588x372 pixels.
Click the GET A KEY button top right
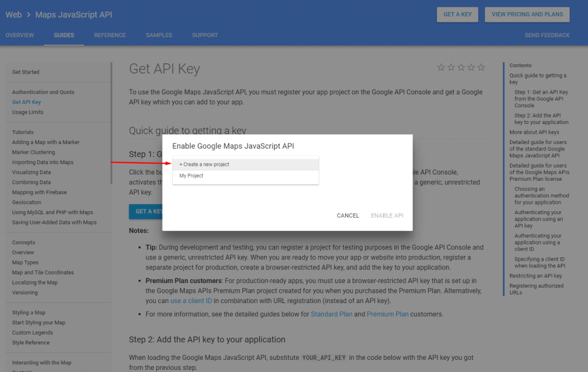[457, 14]
